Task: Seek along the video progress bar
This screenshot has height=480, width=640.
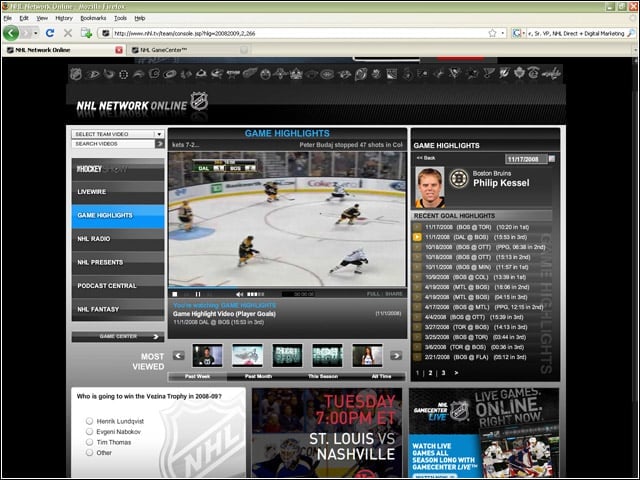Action: tap(287, 287)
